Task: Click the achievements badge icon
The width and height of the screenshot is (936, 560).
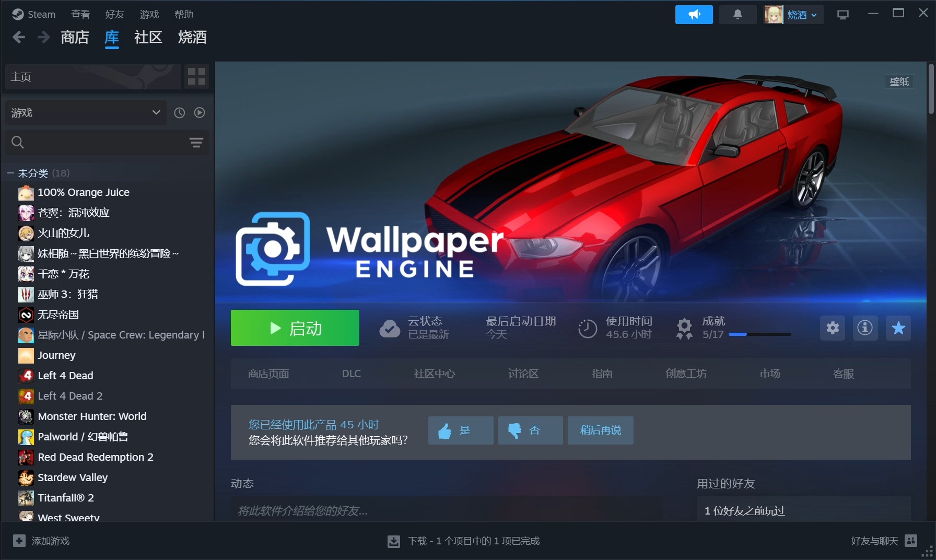Action: click(684, 329)
